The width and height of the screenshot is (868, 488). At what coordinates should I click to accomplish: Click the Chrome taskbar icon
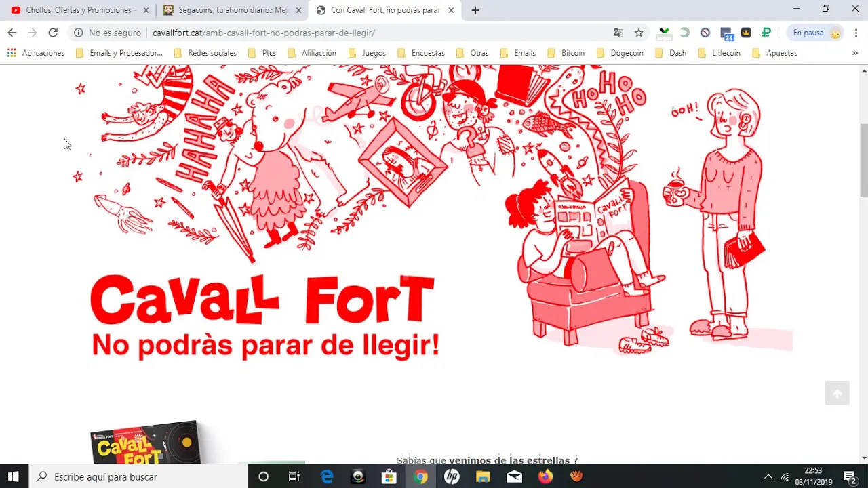point(420,476)
